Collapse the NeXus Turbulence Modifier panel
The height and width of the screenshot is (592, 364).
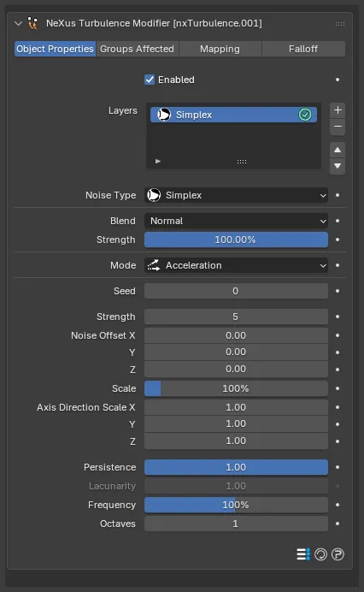(18, 23)
